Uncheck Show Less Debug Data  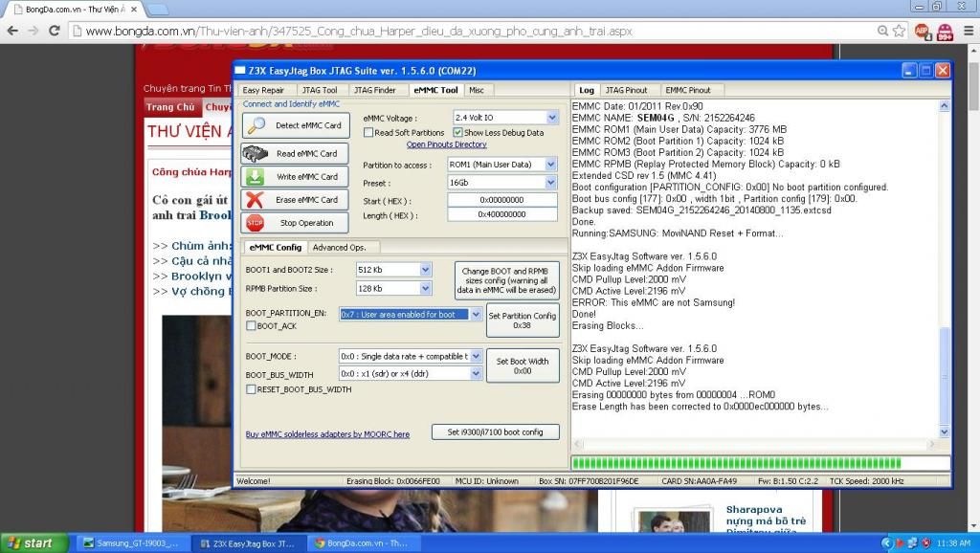click(457, 132)
